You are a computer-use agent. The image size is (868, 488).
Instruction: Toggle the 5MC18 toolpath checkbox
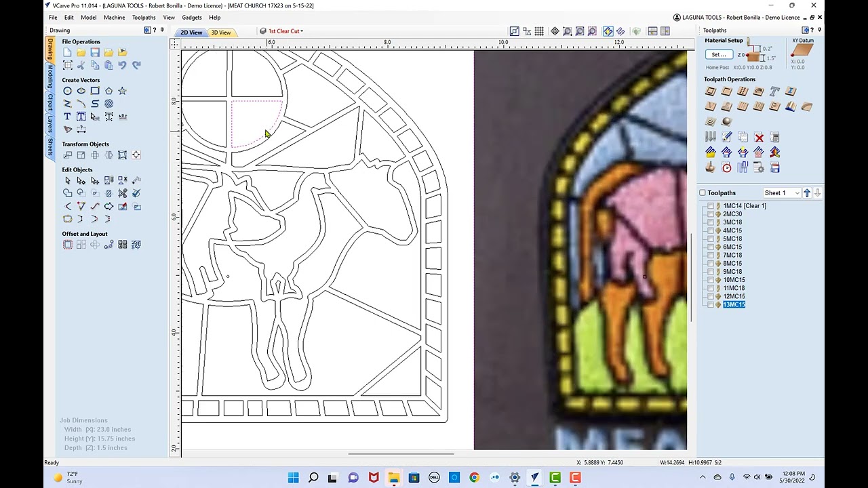tap(711, 239)
